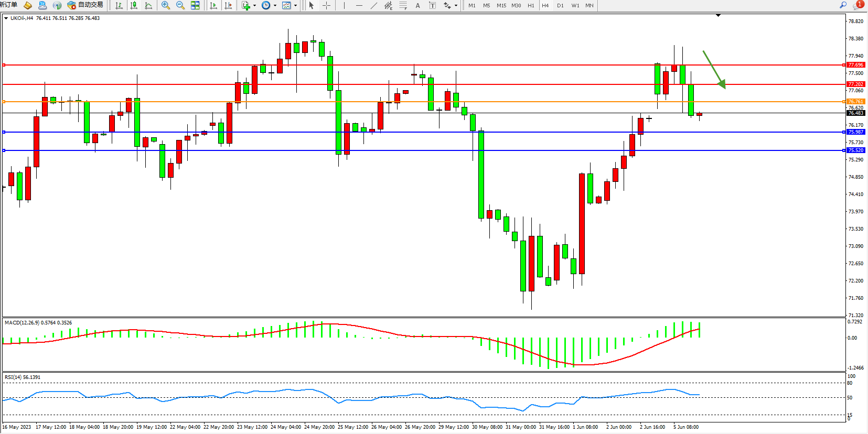Viewport: 868px width, 434px height.
Task: Toggle the 自动交易 auto-trading button
Action: 85,5
